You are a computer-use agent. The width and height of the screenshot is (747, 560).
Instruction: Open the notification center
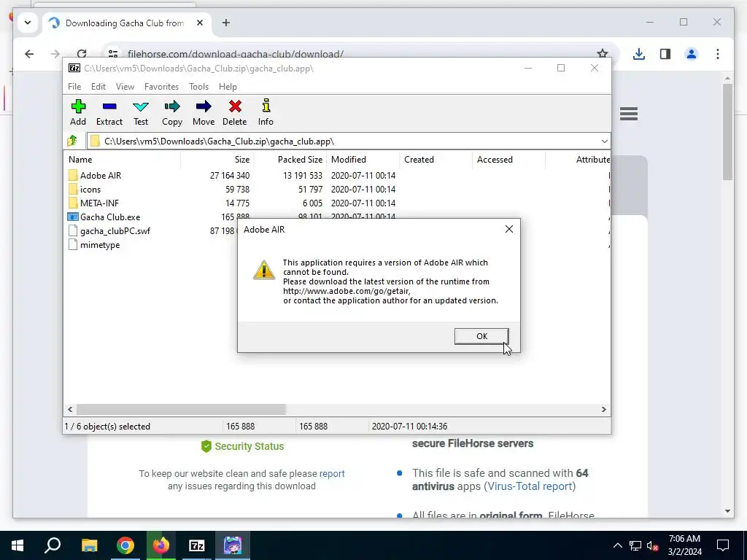click(723, 545)
